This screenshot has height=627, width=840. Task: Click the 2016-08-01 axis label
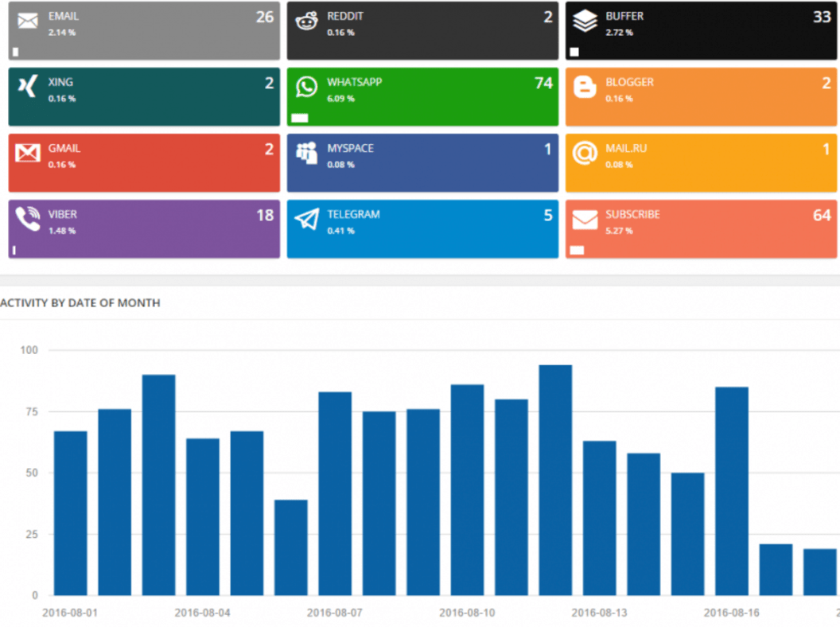click(x=72, y=613)
